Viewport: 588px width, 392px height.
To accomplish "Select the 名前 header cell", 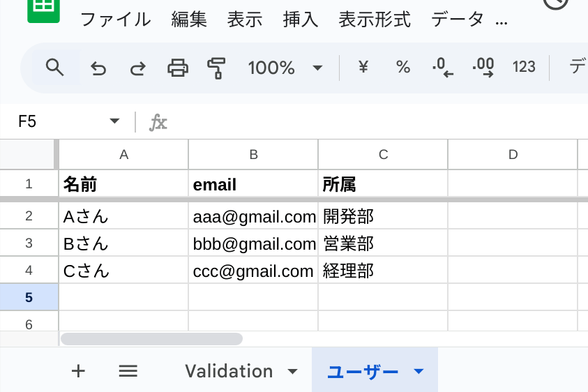I will [x=123, y=184].
